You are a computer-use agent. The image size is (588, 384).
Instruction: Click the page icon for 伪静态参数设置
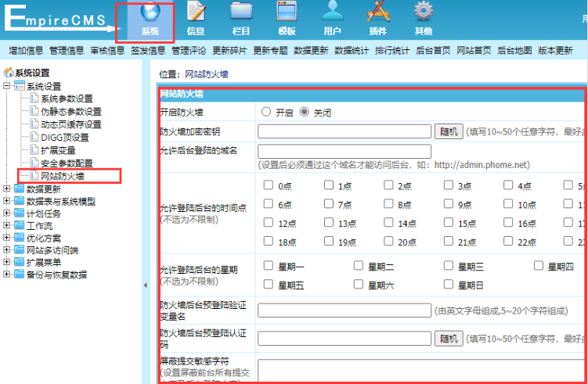point(34,111)
